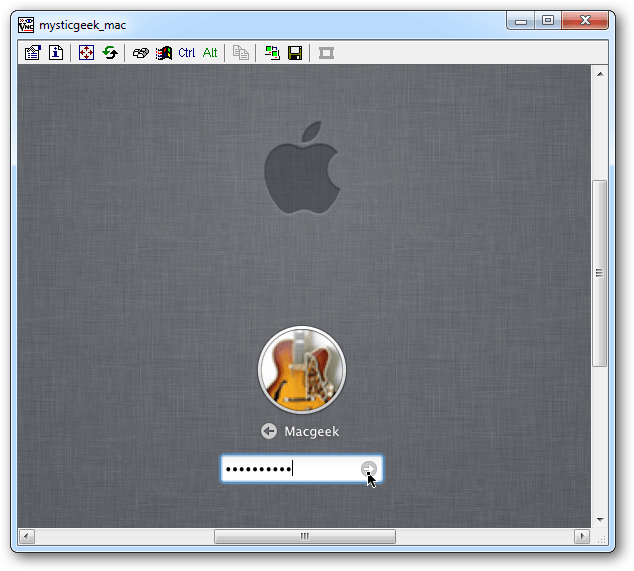Image resolution: width=634 pixels, height=571 pixels.
Task: Maximize the mysticgeek_mac window
Action: click(x=548, y=21)
